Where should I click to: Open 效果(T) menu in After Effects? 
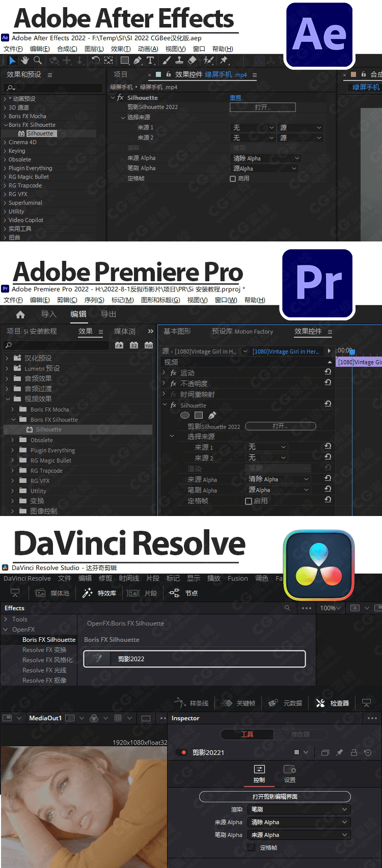121,49
